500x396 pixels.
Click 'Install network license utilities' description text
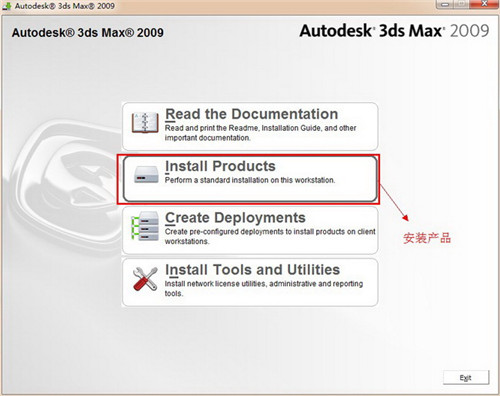tap(264, 288)
